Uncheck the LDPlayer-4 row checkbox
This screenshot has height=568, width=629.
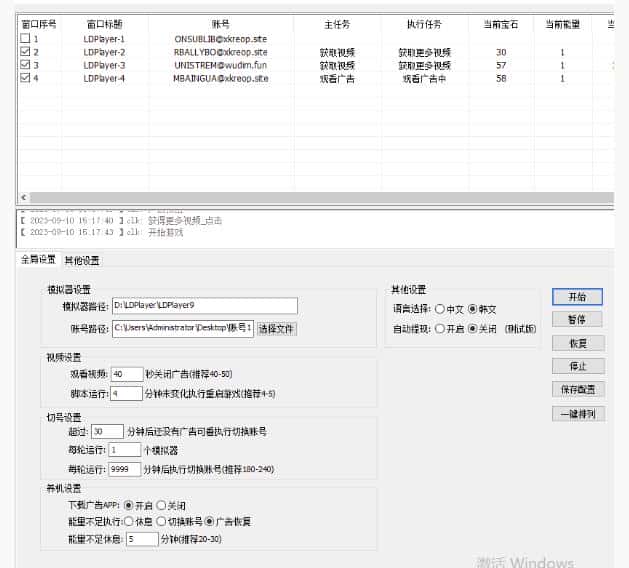[x=26, y=77]
